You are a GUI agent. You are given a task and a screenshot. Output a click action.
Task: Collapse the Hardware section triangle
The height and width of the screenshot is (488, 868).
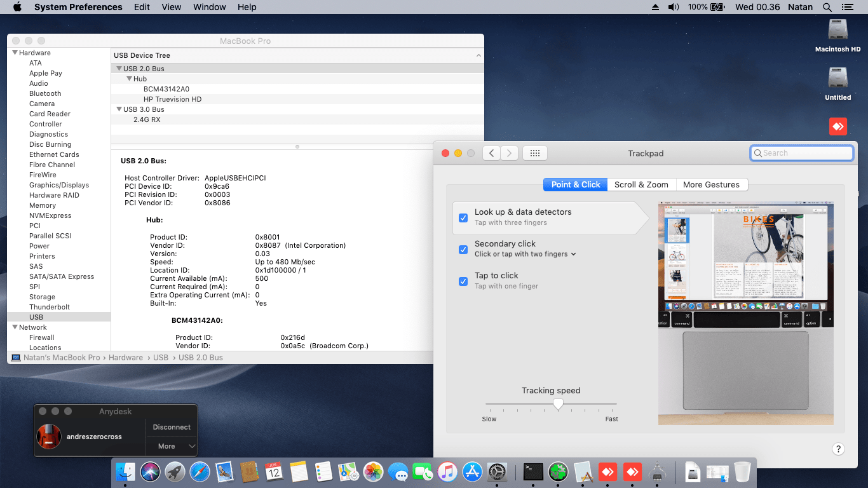point(15,53)
